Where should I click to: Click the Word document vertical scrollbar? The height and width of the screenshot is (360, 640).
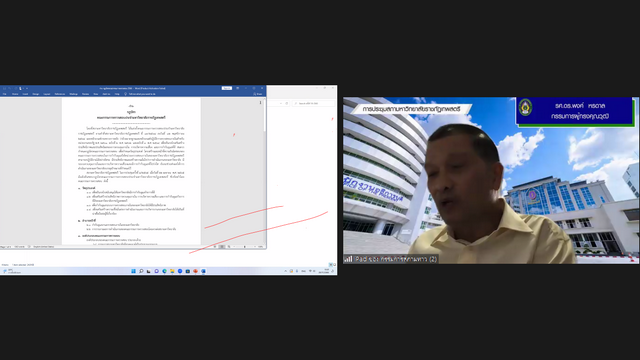[265, 171]
